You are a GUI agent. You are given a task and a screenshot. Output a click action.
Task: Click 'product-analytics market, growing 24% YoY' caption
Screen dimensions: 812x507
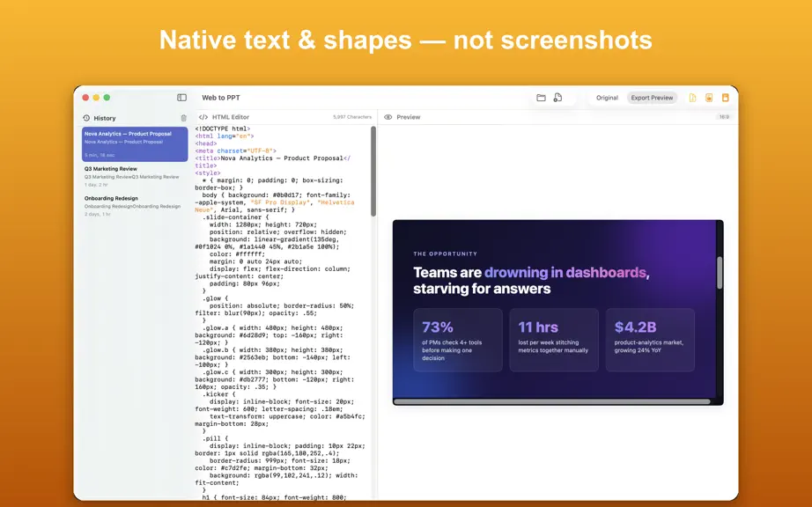point(649,347)
